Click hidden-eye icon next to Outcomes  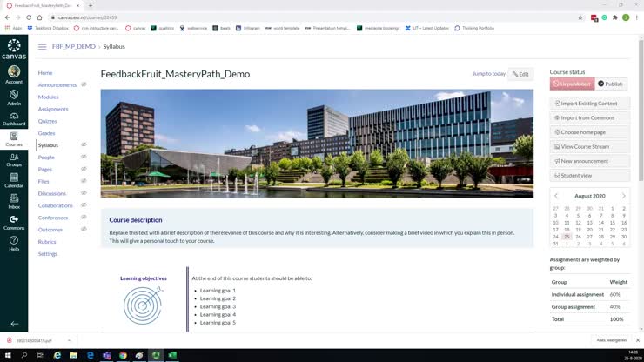pos(84,229)
